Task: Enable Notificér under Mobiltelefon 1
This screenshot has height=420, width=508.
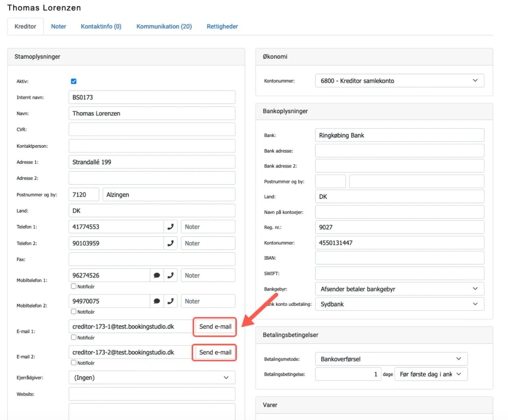Action: (74, 286)
